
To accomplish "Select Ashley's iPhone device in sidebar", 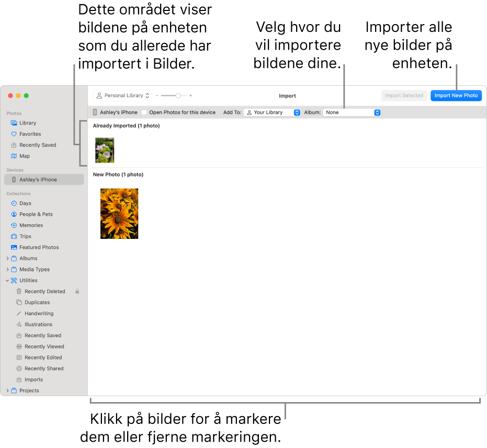I will pyautogui.click(x=44, y=180).
